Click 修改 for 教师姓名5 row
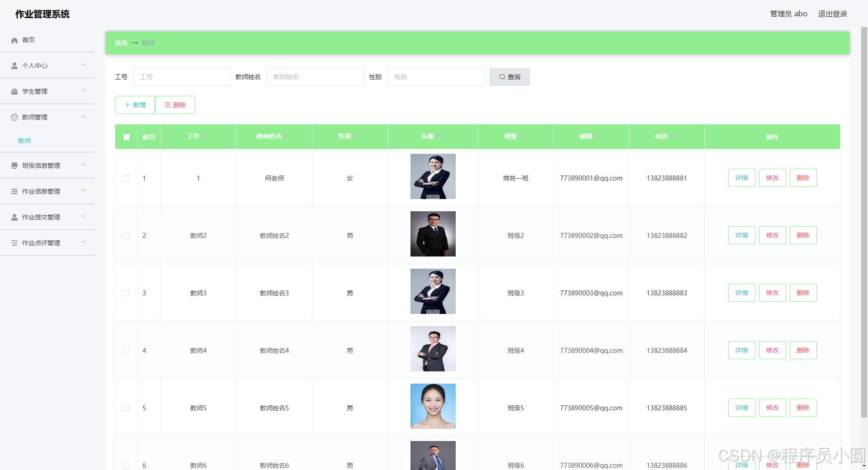 [x=772, y=408]
